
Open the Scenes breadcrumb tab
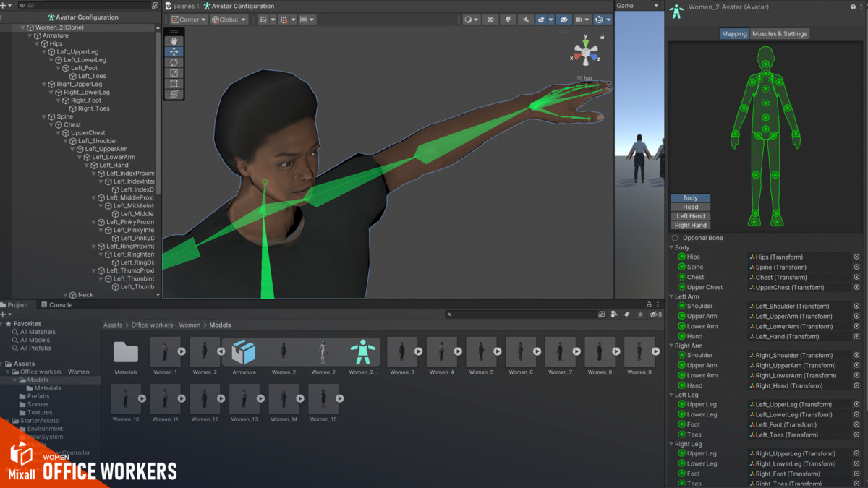[x=179, y=7]
